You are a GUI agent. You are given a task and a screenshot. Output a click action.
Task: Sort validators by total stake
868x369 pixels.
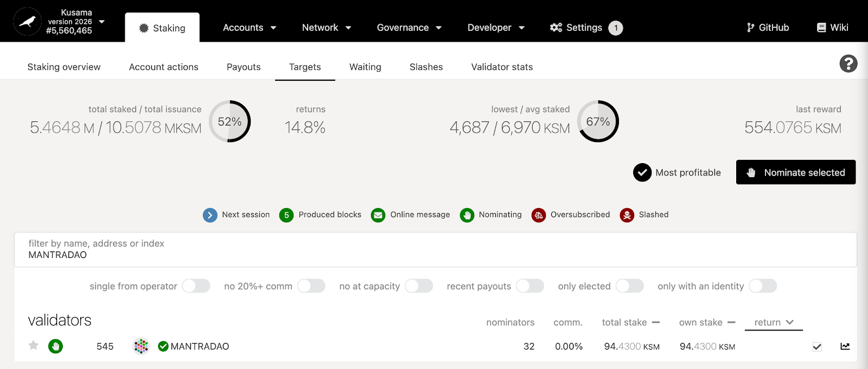(631, 322)
